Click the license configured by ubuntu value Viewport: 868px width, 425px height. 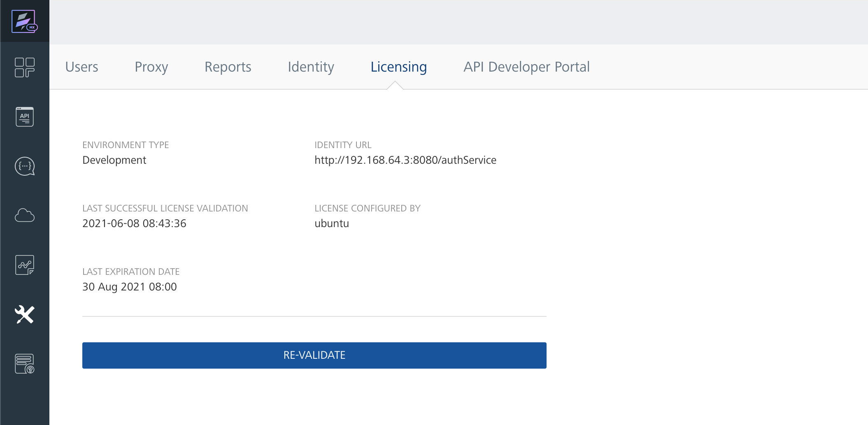331,223
